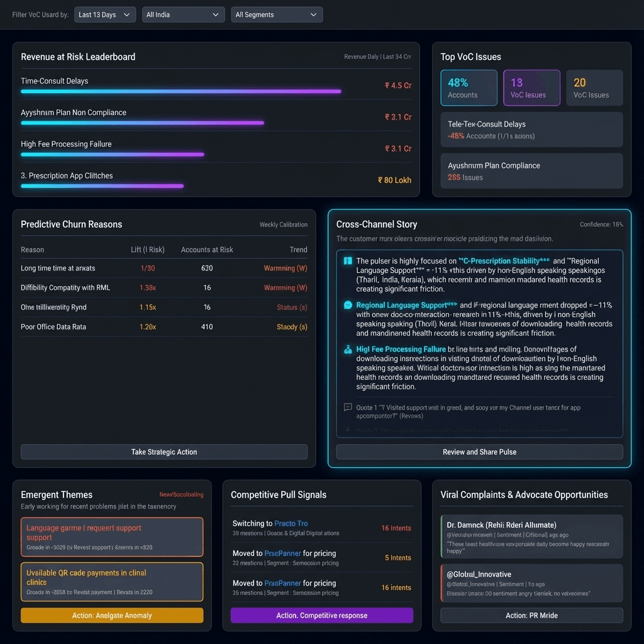Click the Take Strategic Action button
The height and width of the screenshot is (644, 644).
164,452
